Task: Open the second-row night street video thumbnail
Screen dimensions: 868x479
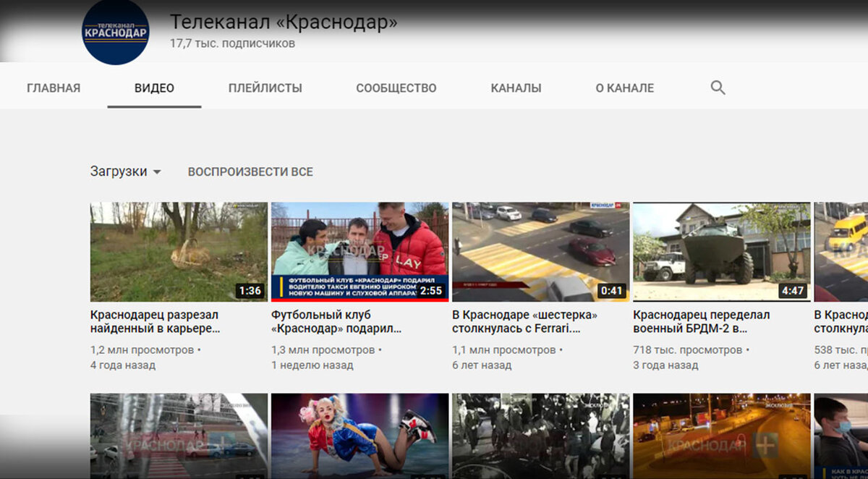Action: [721, 436]
